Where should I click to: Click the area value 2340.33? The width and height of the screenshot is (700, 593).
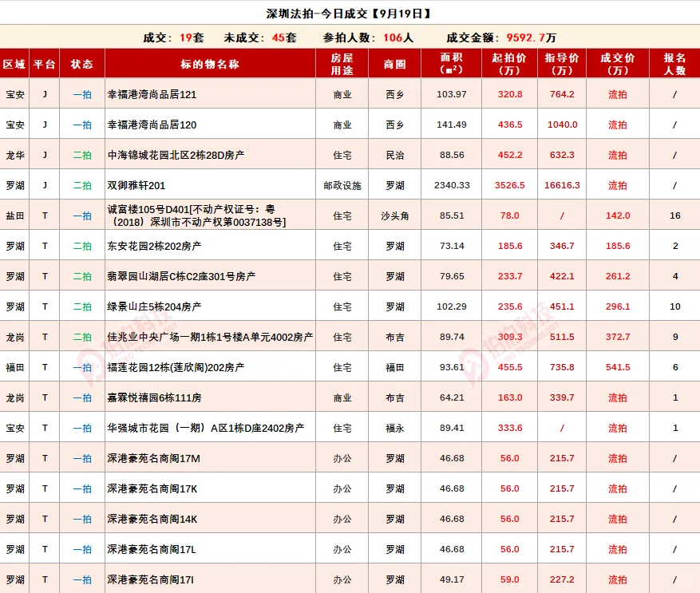pos(452,185)
